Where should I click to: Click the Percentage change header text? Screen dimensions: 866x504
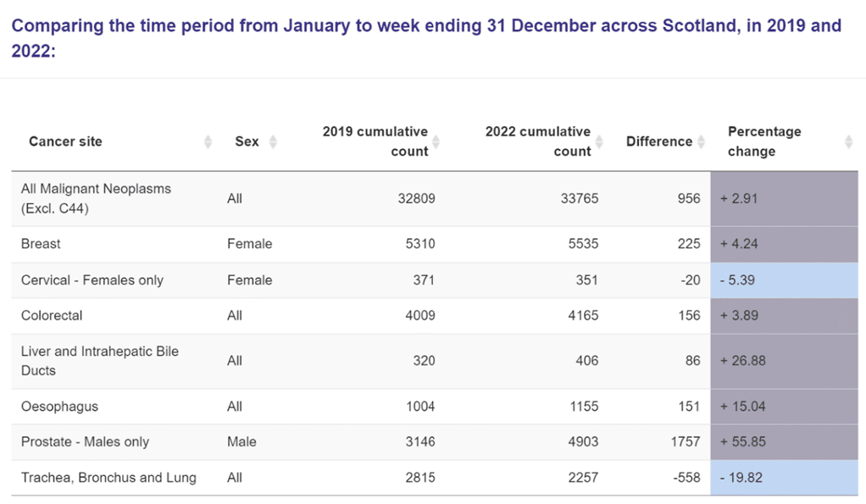click(x=764, y=141)
